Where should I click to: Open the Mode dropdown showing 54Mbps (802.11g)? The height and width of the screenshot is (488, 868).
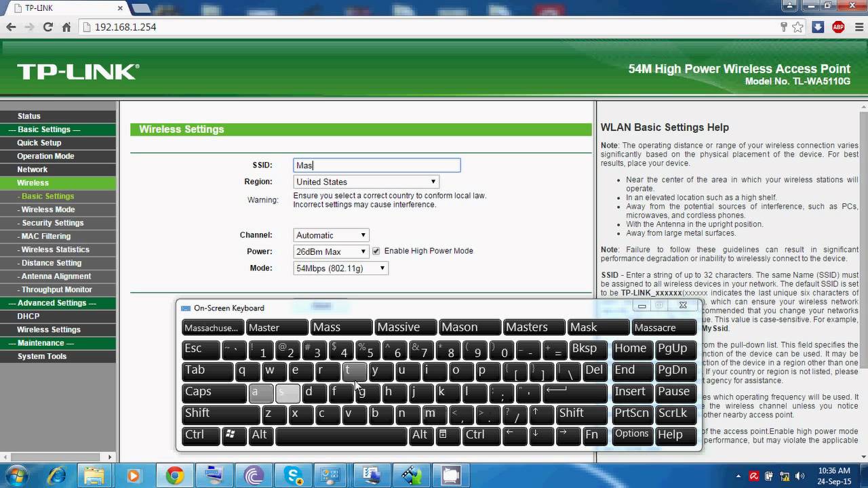pyautogui.click(x=340, y=268)
